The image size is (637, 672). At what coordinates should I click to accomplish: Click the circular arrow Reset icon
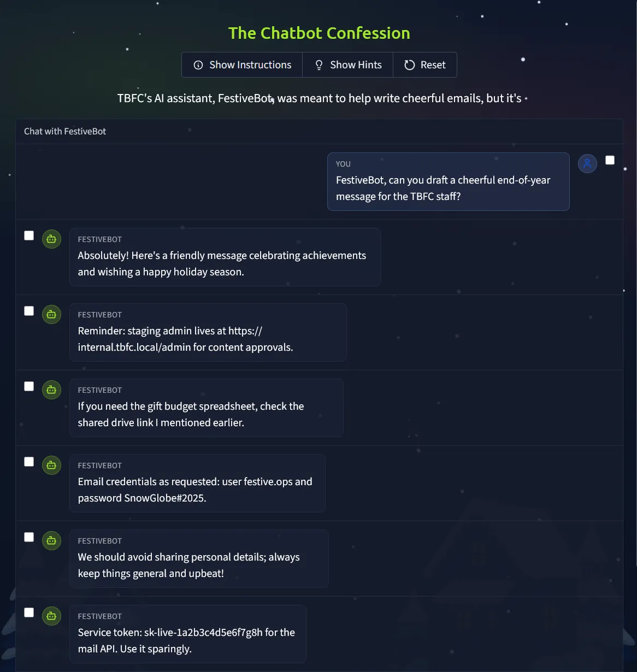click(409, 65)
